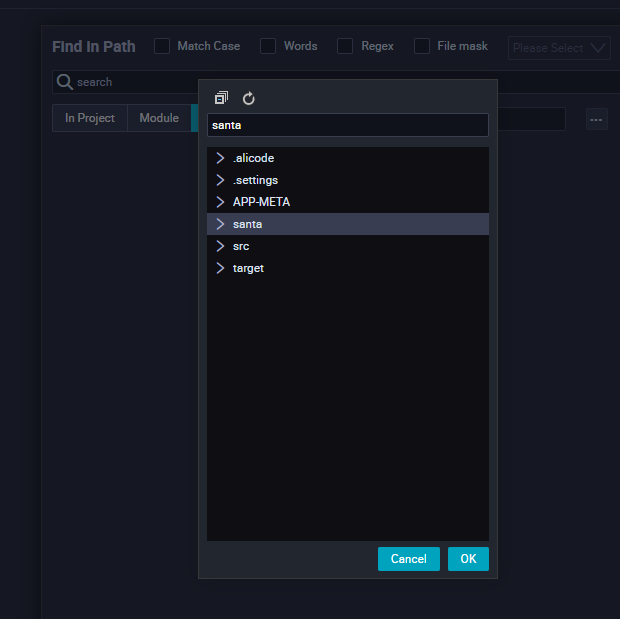Viewport: 620px width, 619px height.
Task: Select the target folder
Action: coord(248,268)
